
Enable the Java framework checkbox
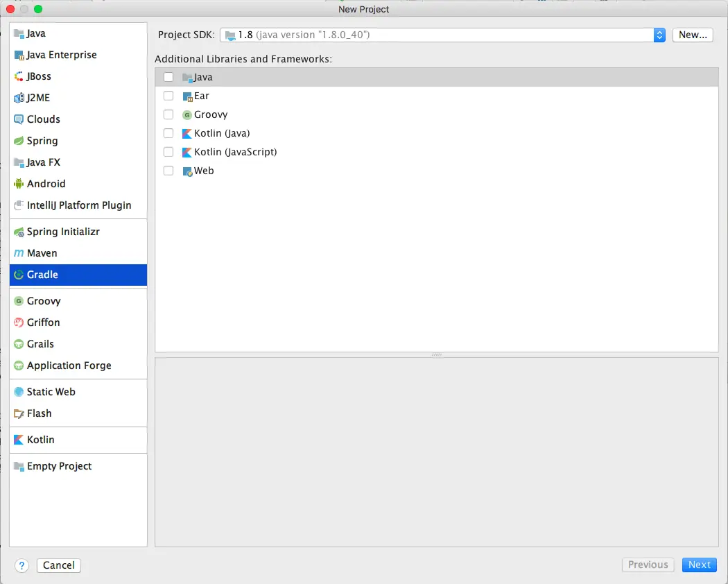(x=168, y=77)
